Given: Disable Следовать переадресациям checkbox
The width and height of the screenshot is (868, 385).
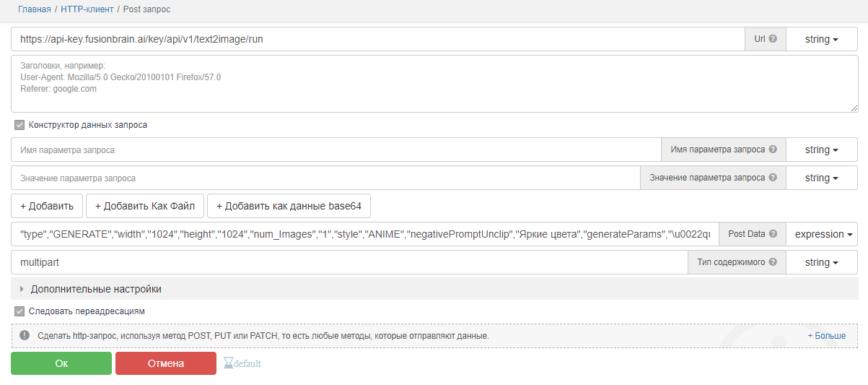Looking at the screenshot, I should 19,311.
